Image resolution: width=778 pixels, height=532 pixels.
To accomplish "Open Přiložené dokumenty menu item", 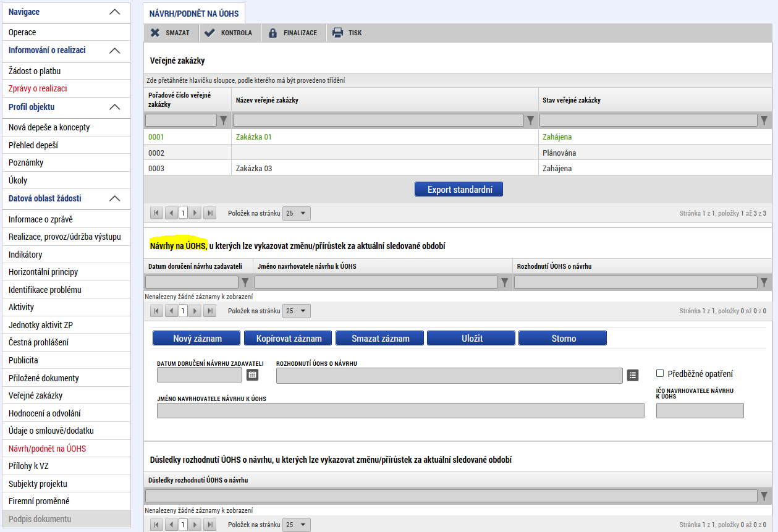I will coord(66,378).
